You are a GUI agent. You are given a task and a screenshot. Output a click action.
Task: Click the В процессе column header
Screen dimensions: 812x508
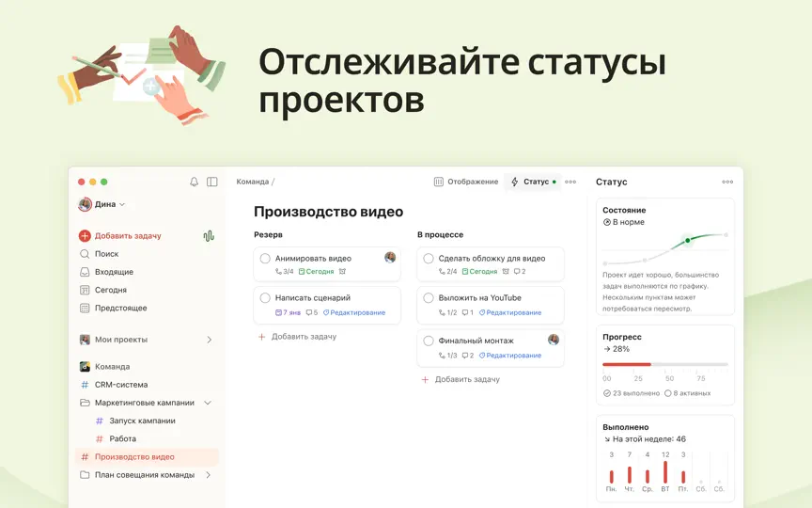tap(440, 235)
